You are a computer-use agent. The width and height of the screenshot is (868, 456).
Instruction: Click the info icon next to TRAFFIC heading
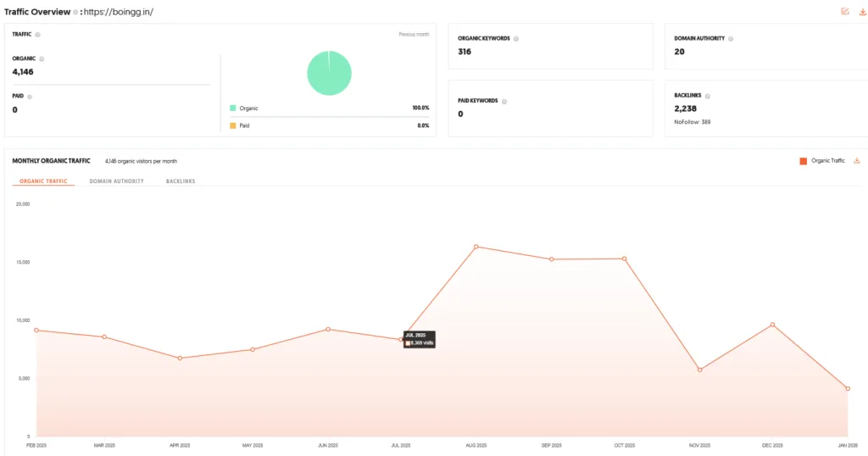[37, 34]
